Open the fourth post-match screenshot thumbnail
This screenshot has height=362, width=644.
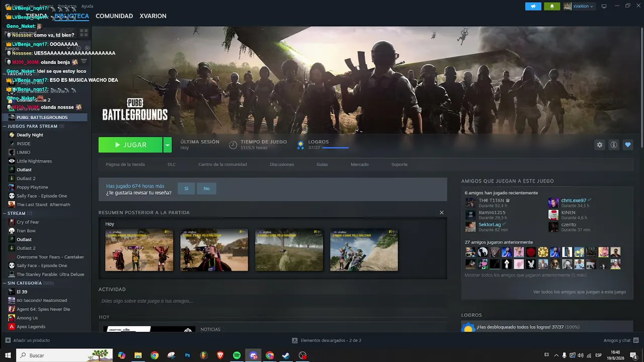(x=364, y=250)
